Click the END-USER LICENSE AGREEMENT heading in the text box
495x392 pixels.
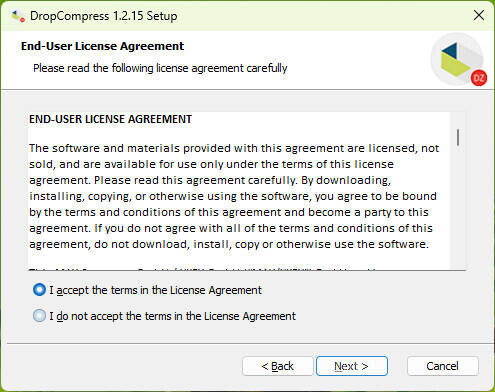point(110,119)
